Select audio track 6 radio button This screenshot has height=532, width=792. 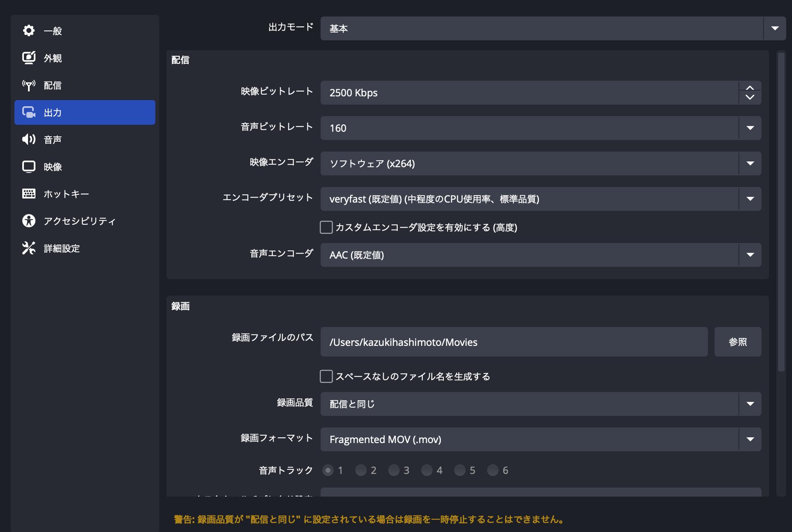point(493,470)
